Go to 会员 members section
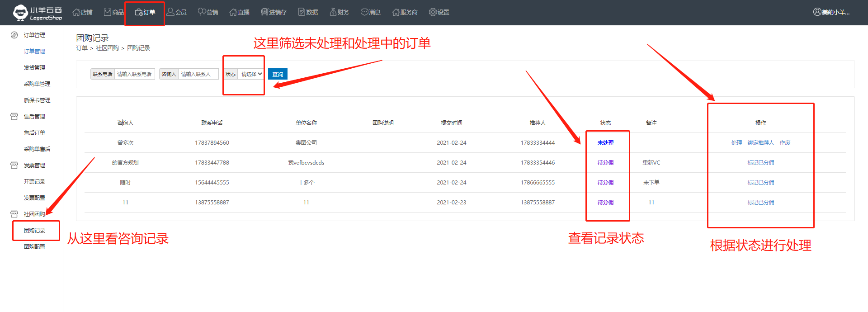The width and height of the screenshot is (868, 312). click(x=177, y=12)
